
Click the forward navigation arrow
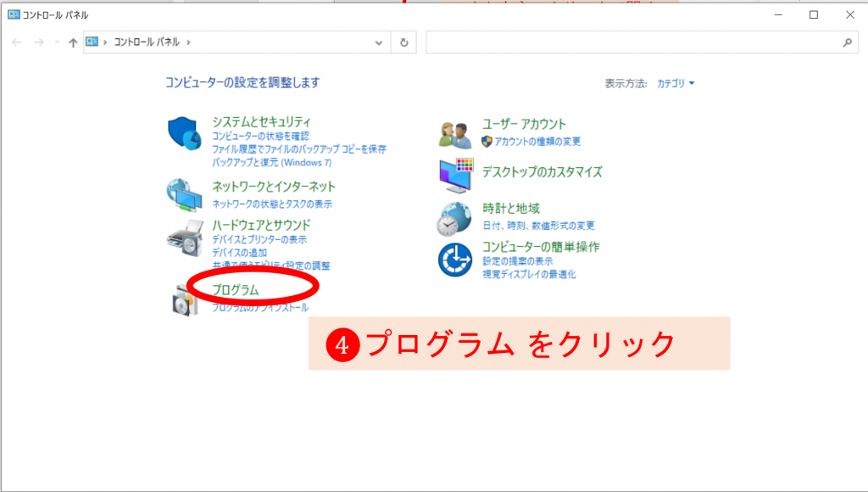pos(39,42)
